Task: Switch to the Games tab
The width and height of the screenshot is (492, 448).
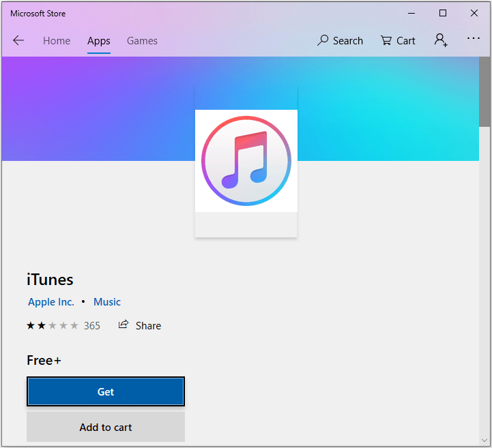Action: pos(142,41)
